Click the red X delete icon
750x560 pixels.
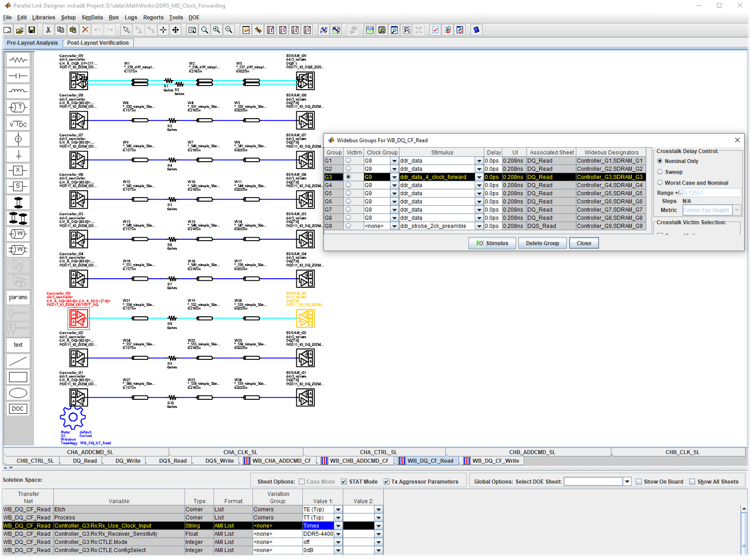tap(85, 30)
